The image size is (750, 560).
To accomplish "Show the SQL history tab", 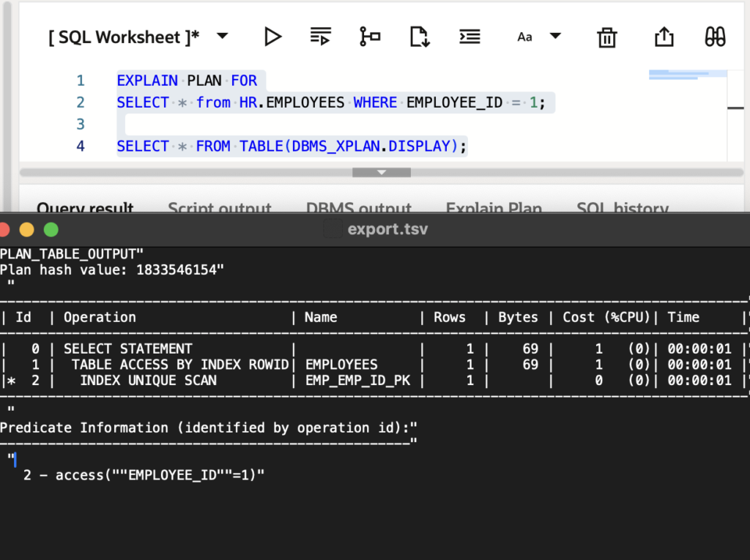I will (x=623, y=208).
